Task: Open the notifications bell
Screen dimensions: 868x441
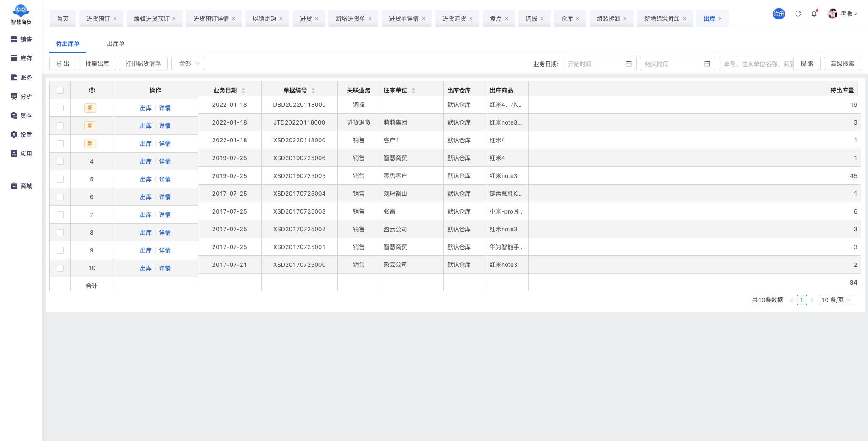Action: (x=814, y=14)
